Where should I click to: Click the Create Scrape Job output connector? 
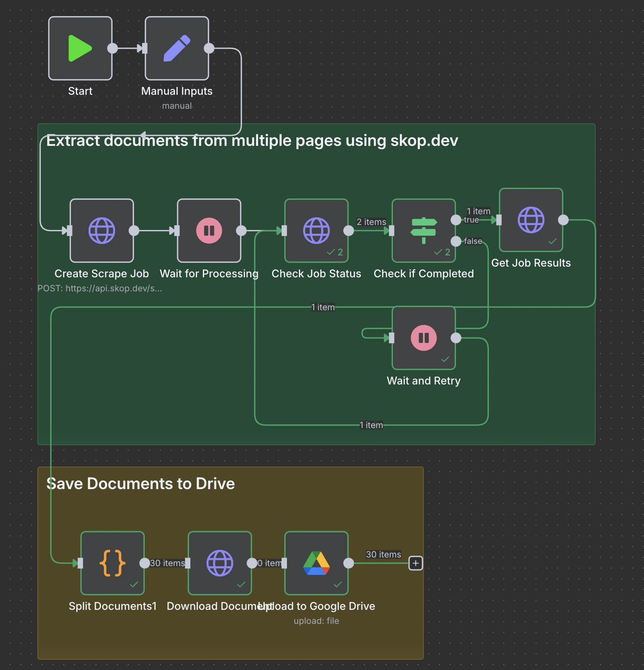(x=134, y=231)
